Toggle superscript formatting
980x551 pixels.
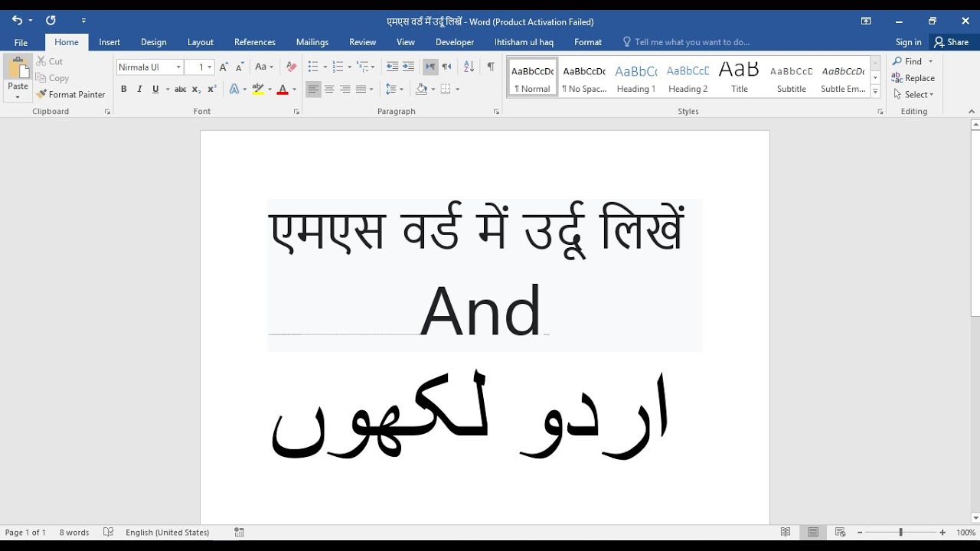[213, 90]
